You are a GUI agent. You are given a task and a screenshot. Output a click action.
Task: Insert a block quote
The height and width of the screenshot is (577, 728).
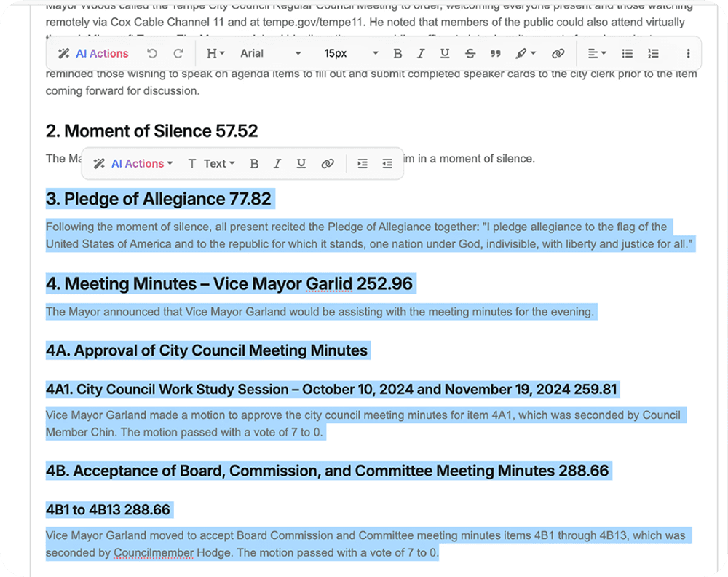pos(495,53)
